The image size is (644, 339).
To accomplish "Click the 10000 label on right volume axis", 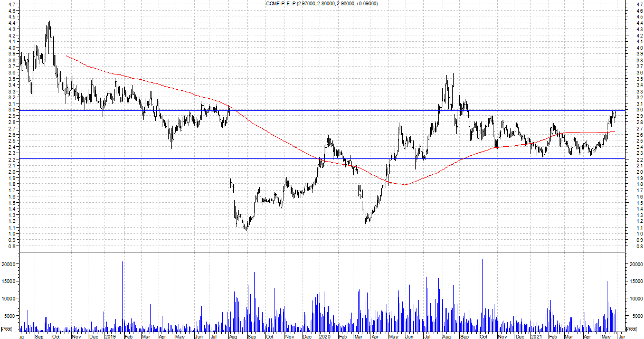I will pyautogui.click(x=634, y=298).
